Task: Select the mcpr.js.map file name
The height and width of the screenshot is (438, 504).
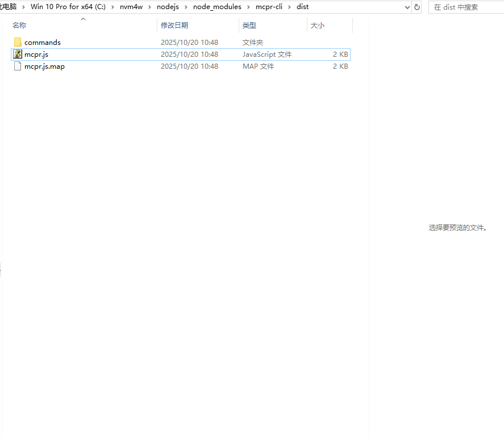Action: point(44,66)
